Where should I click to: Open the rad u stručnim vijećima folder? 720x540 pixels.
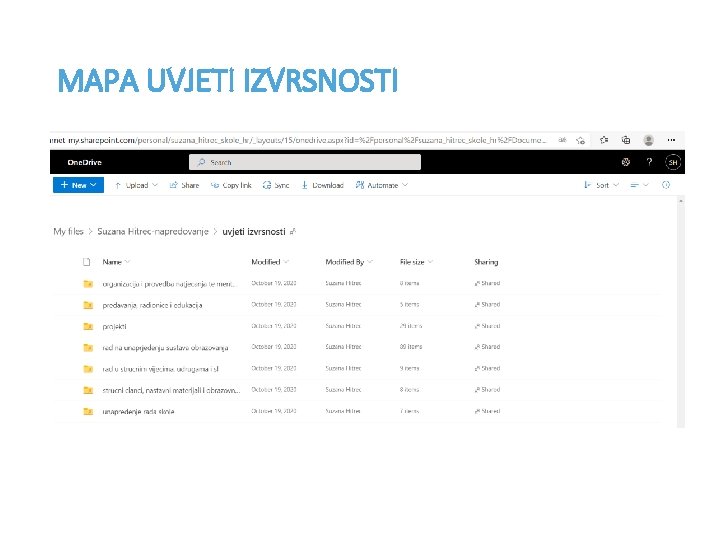pyautogui.click(x=160, y=369)
